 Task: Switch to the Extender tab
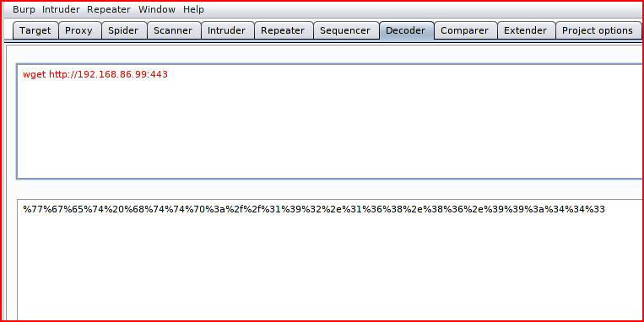click(526, 30)
